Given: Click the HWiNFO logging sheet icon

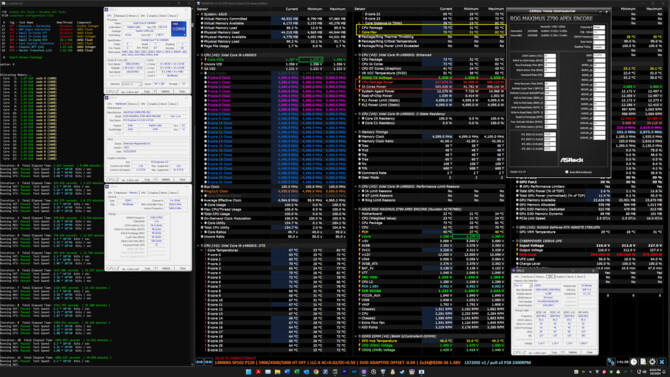Looking at the screenshot, I should (643, 362).
